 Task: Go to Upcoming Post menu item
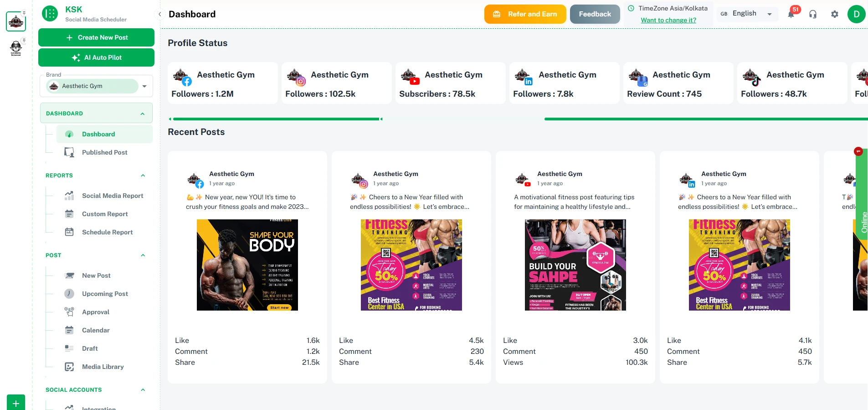coord(105,294)
